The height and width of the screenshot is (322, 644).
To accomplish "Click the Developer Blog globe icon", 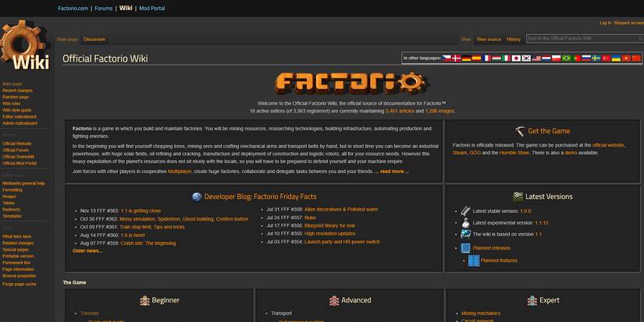I will pos(196,196).
